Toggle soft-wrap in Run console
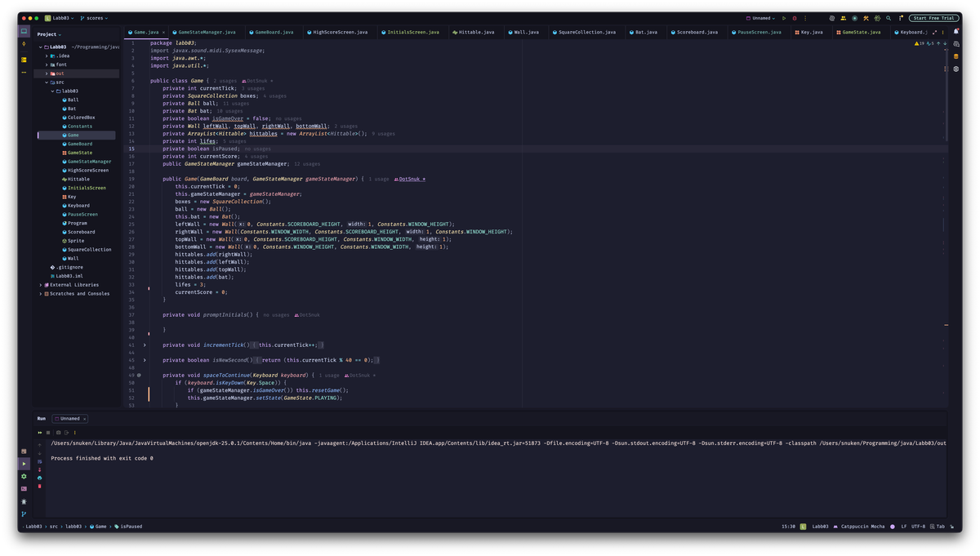The image size is (980, 556). point(39,461)
